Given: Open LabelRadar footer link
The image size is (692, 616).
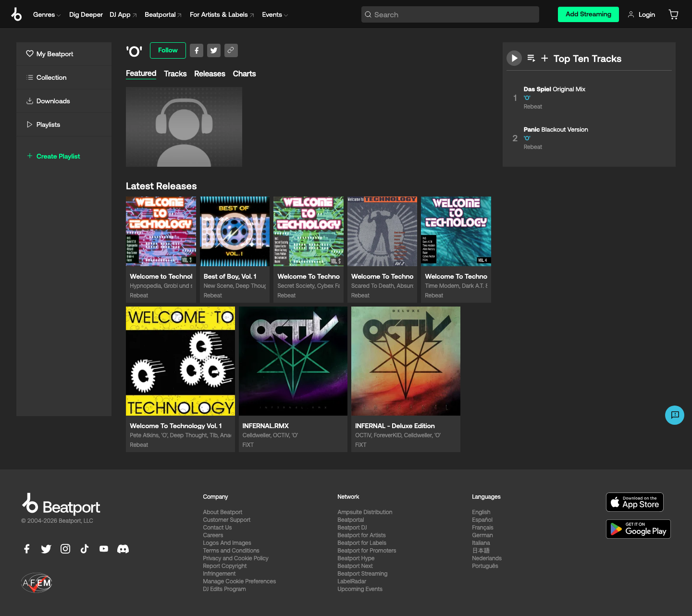Looking at the screenshot, I should tap(352, 581).
